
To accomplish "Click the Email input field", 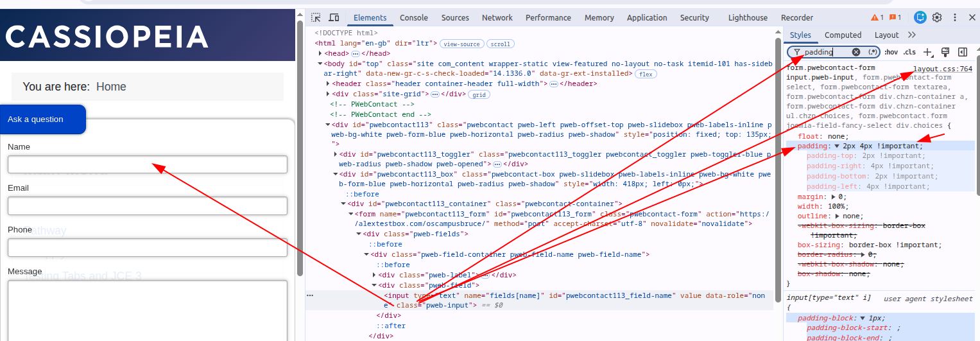I will tap(147, 206).
